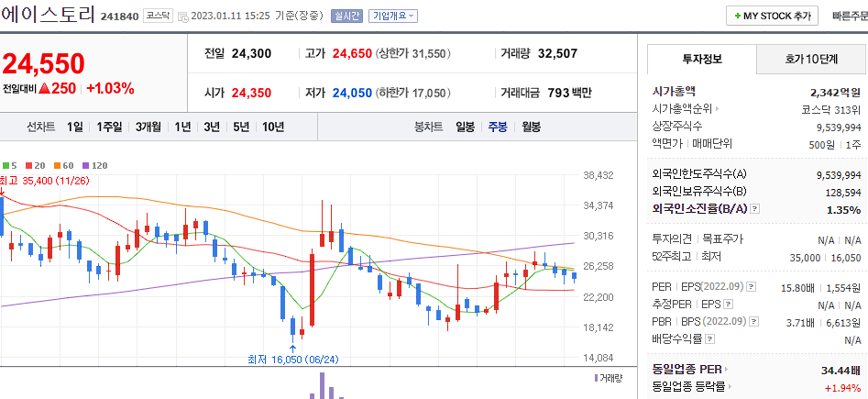Click the help icon beside 외국인소진율(B/A)

pyautogui.click(x=755, y=209)
